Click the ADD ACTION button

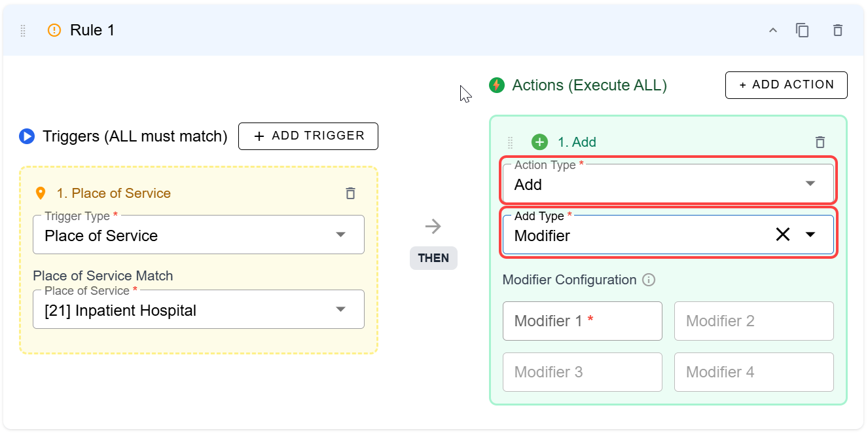pos(786,85)
